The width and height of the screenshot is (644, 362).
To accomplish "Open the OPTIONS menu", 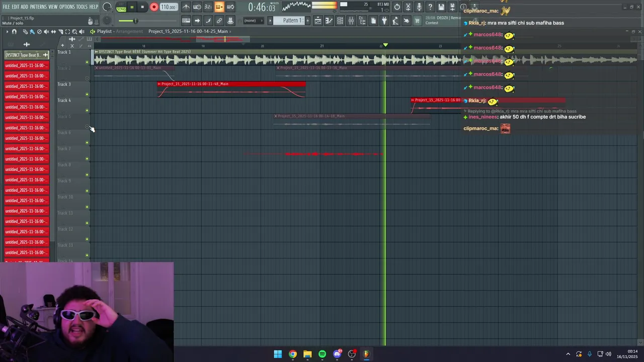I will click(x=67, y=7).
